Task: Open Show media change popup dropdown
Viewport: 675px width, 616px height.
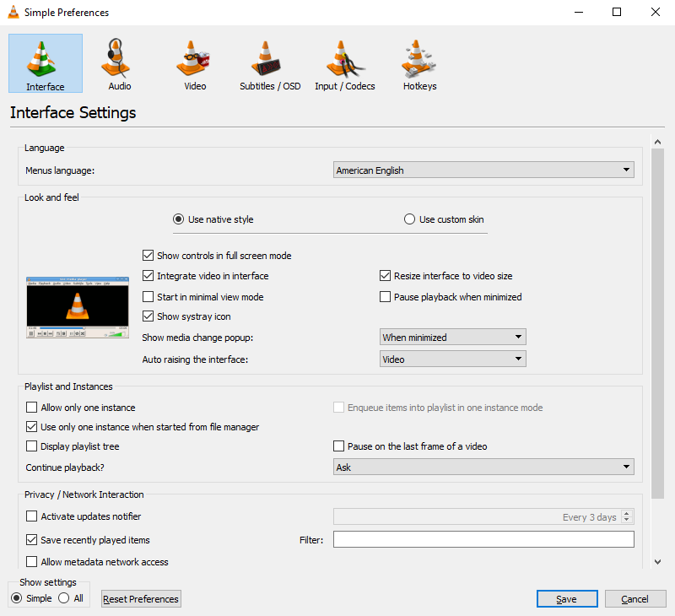Action: [x=453, y=337]
